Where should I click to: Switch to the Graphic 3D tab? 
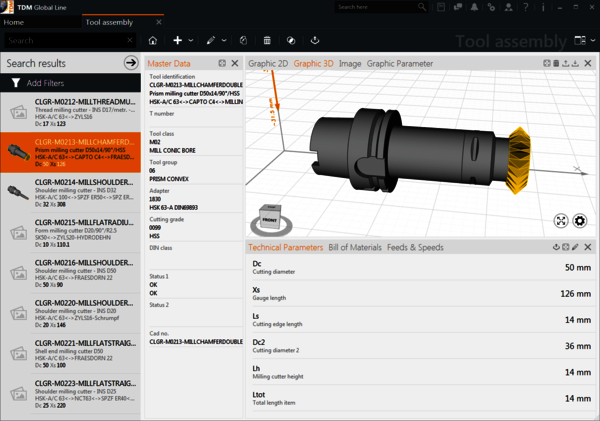tap(313, 64)
